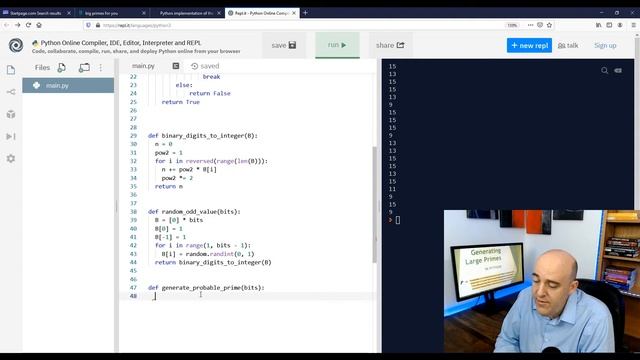Click the 'B = [0] * bits' code line
This screenshot has width=640, height=360.
(179, 220)
